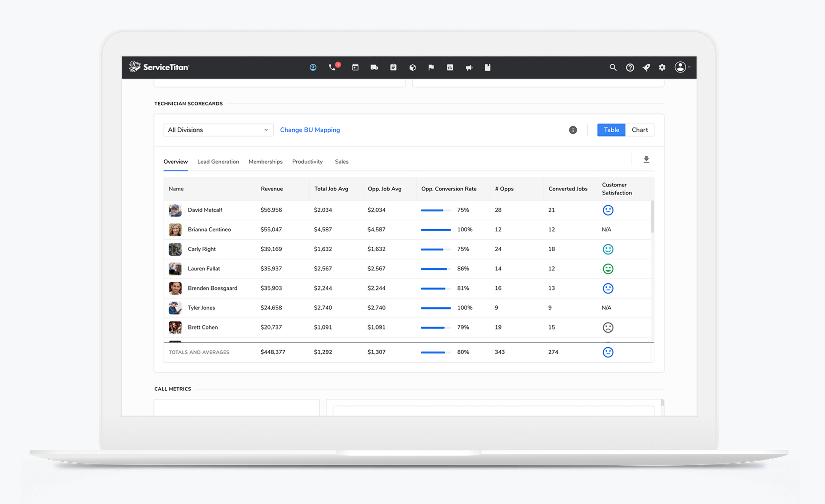The width and height of the screenshot is (825, 504).
Task: Open invoices via the clipboard icon
Action: (x=393, y=67)
